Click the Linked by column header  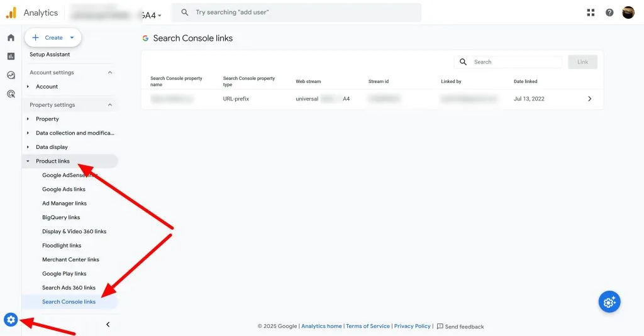click(x=451, y=81)
